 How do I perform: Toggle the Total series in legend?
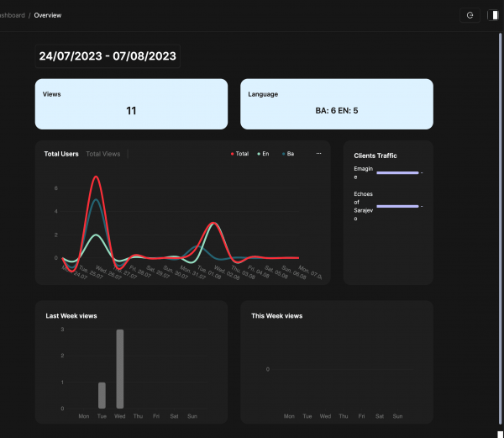pyautogui.click(x=239, y=154)
